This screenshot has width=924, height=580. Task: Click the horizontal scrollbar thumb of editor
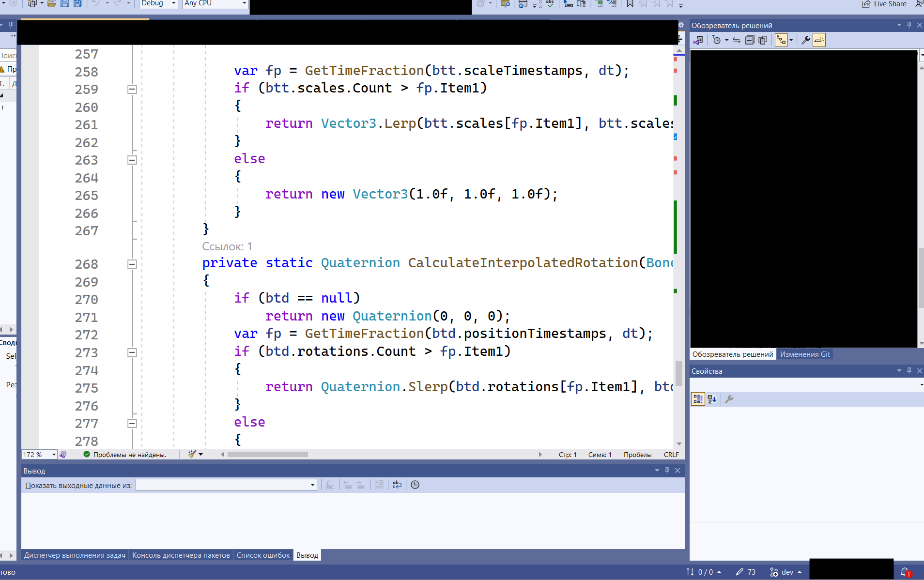tap(267, 455)
